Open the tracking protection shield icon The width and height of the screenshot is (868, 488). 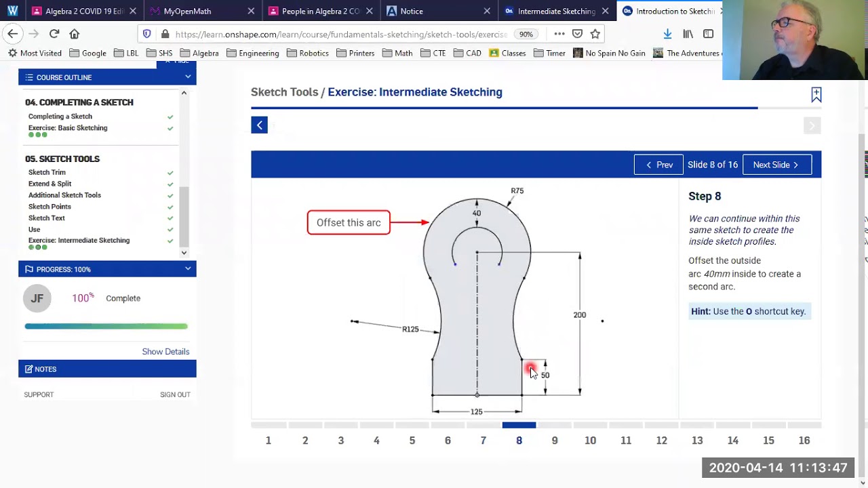(x=147, y=34)
